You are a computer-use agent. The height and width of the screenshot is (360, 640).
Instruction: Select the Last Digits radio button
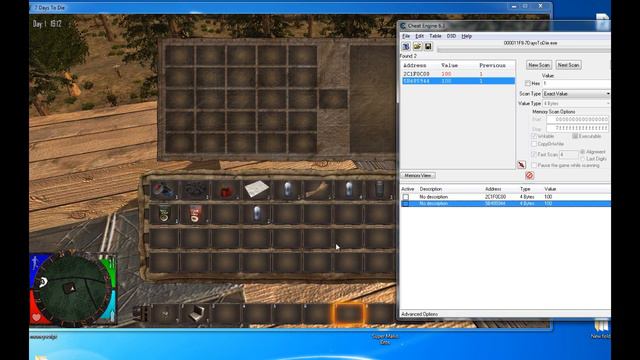[x=582, y=158]
